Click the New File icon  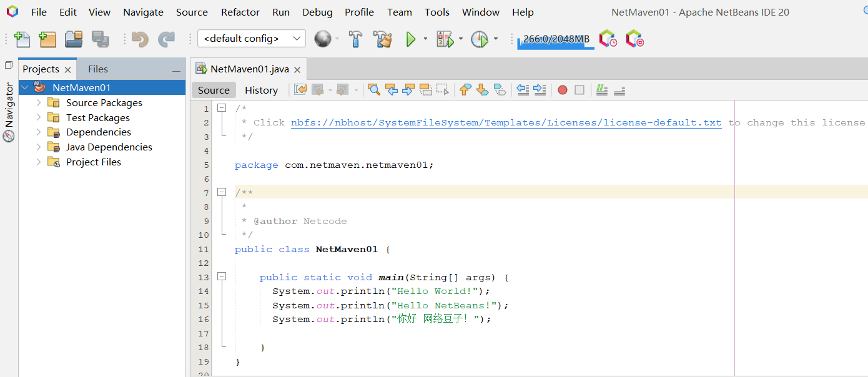click(22, 39)
